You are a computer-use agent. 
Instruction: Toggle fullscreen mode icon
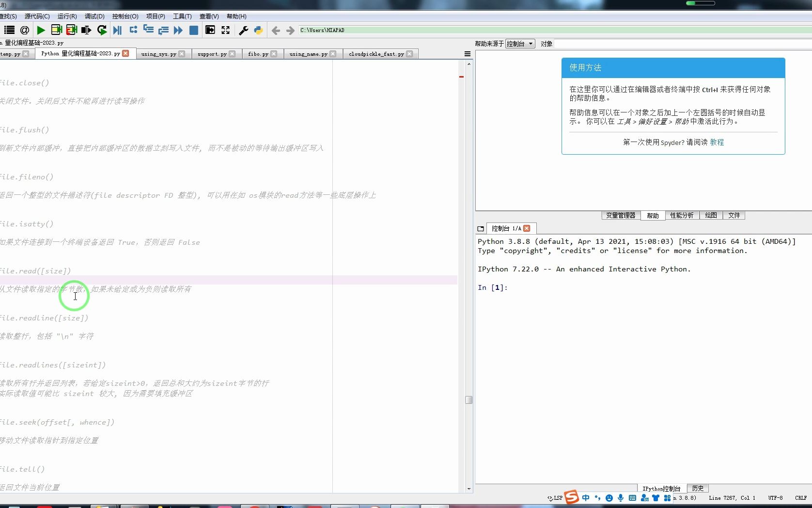coord(226,30)
